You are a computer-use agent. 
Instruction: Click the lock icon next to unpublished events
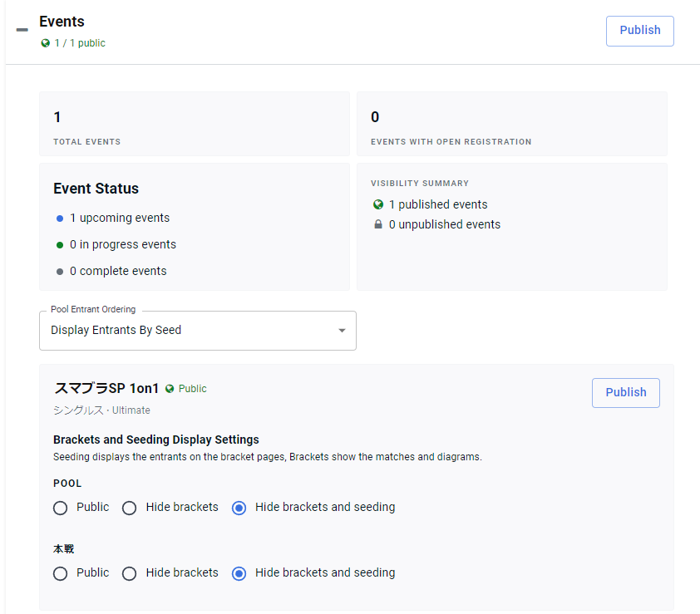coord(378,224)
